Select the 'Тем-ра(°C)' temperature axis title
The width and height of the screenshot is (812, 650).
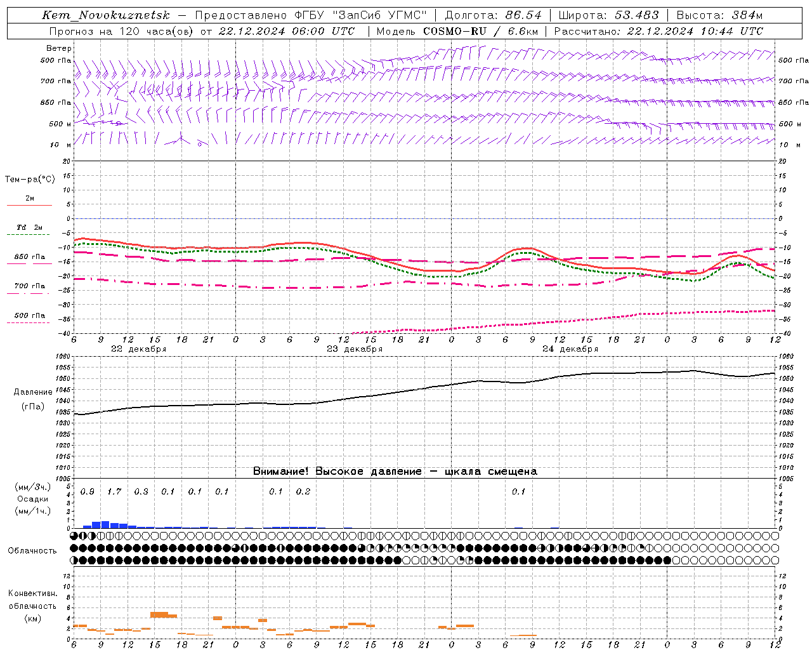(x=30, y=180)
